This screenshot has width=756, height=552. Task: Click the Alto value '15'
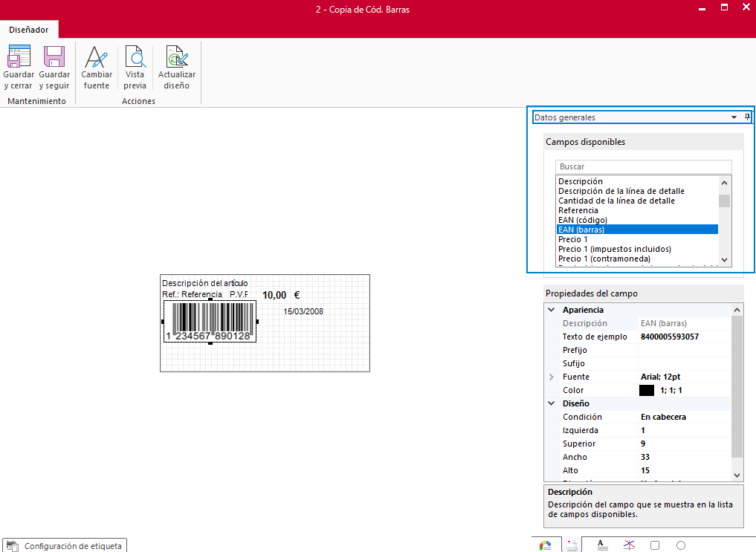tap(645, 470)
